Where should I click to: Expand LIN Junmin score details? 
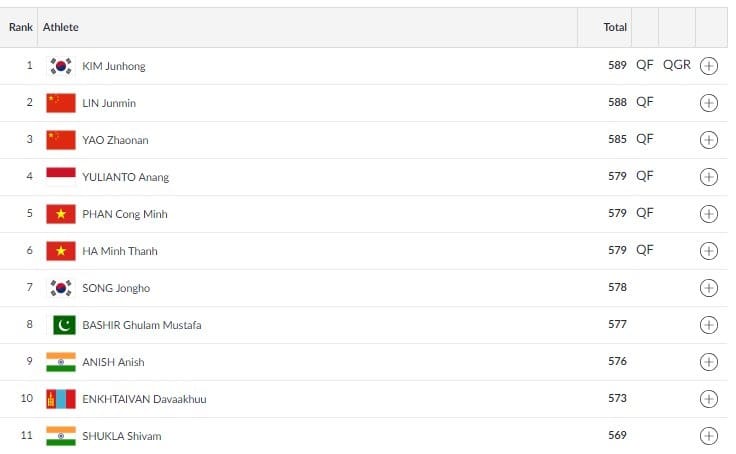coord(709,103)
